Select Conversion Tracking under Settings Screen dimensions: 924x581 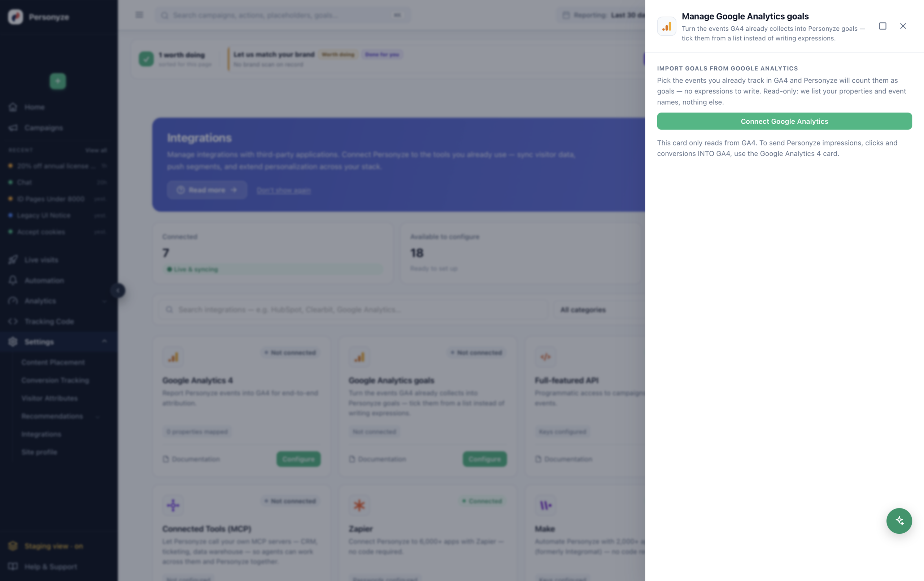55,380
